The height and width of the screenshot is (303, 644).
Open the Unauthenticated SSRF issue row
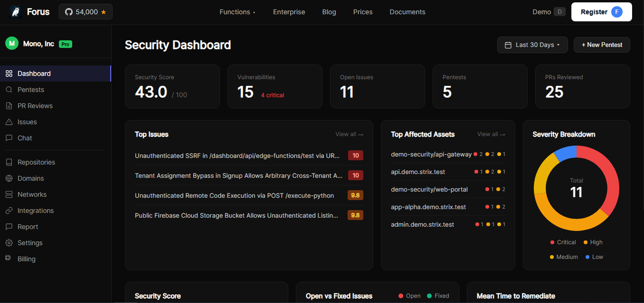(249, 155)
